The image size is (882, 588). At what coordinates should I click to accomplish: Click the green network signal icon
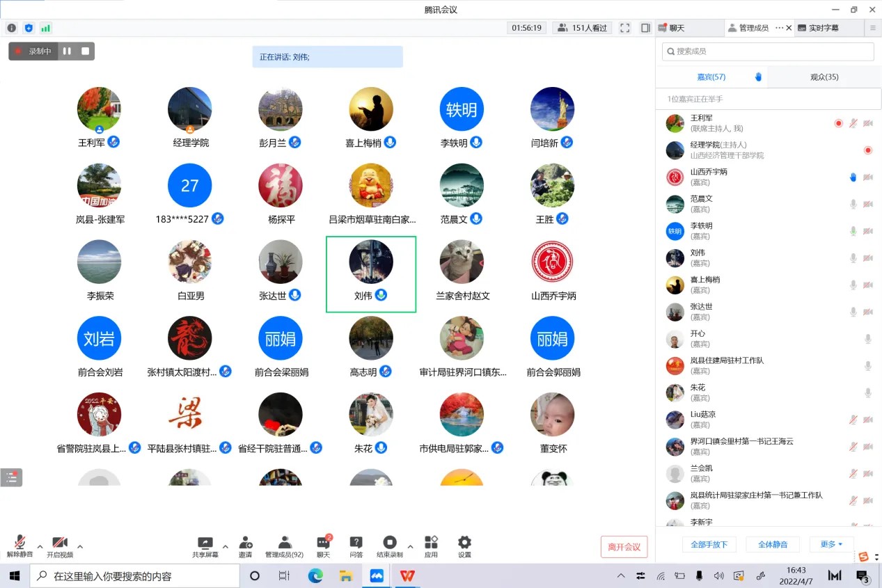point(46,28)
